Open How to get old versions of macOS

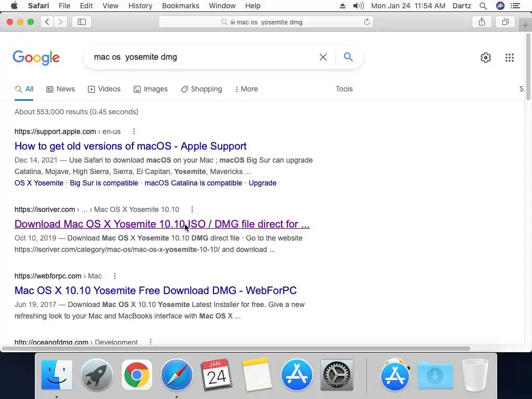(x=130, y=146)
